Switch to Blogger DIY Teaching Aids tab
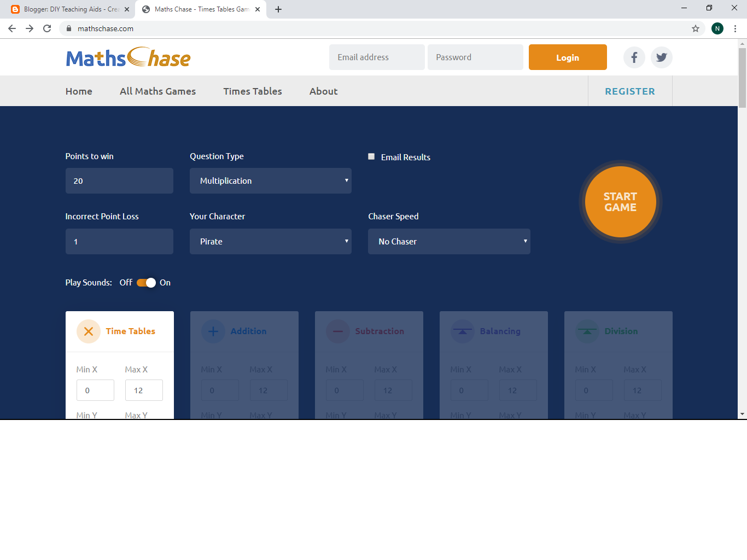747x560 pixels. 70,9
